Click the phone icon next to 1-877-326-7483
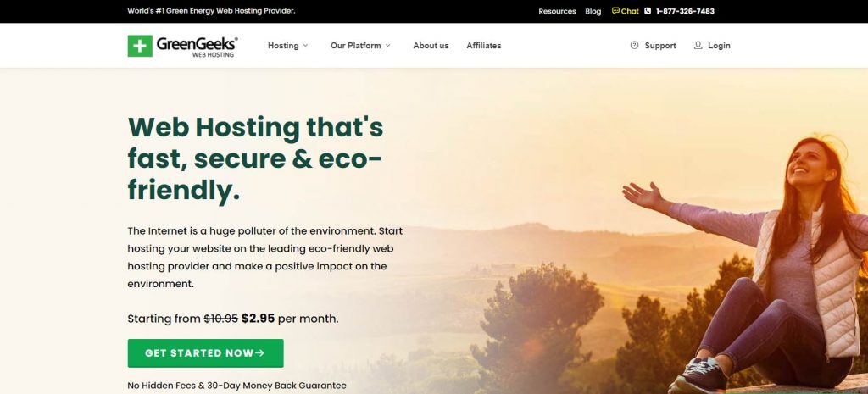Screen dimensions: 868x394 point(648,10)
